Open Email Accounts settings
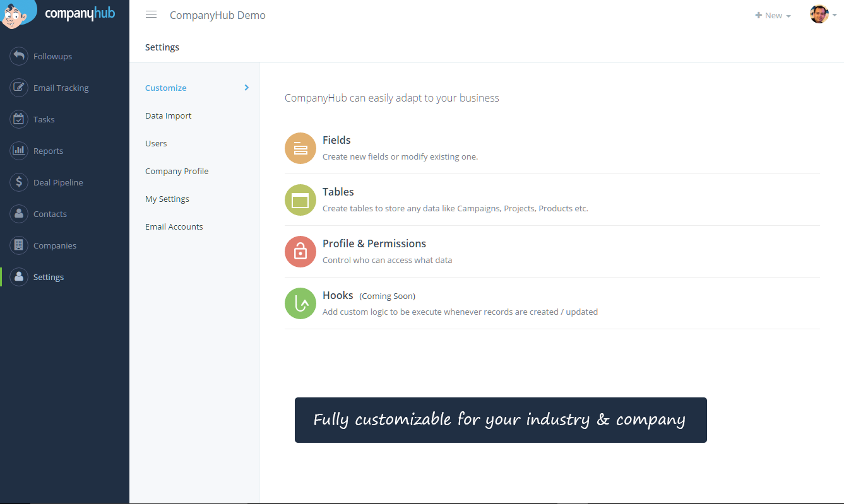This screenshot has width=844, height=504. coord(174,226)
